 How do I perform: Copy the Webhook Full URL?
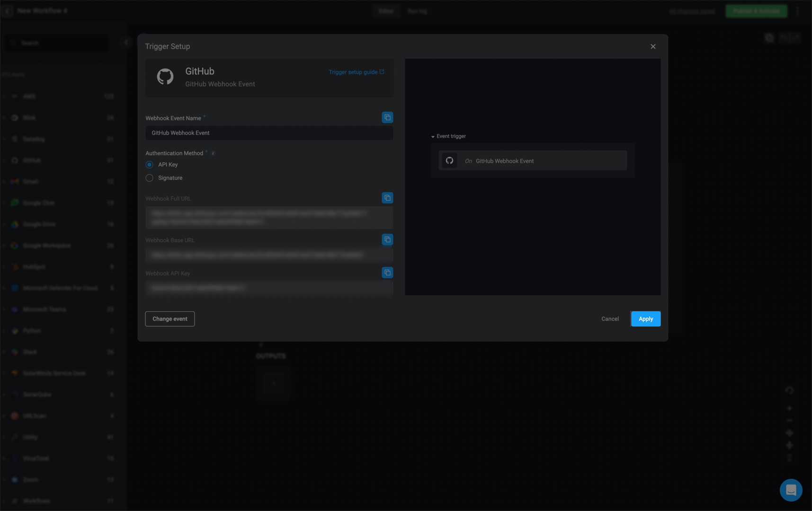pos(387,198)
